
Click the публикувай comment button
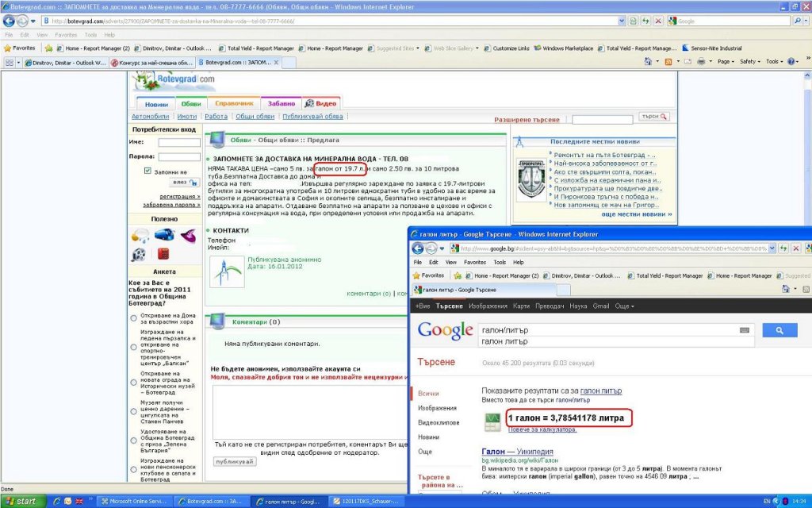pyautogui.click(x=235, y=461)
